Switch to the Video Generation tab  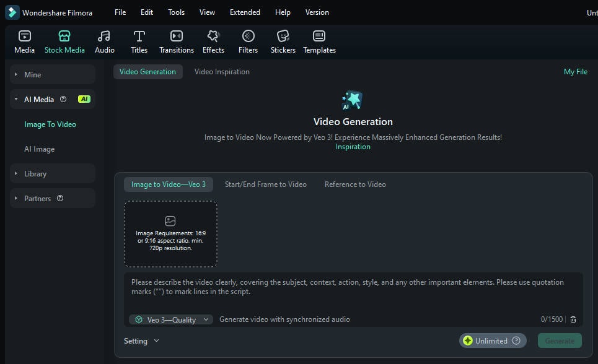[x=147, y=72]
